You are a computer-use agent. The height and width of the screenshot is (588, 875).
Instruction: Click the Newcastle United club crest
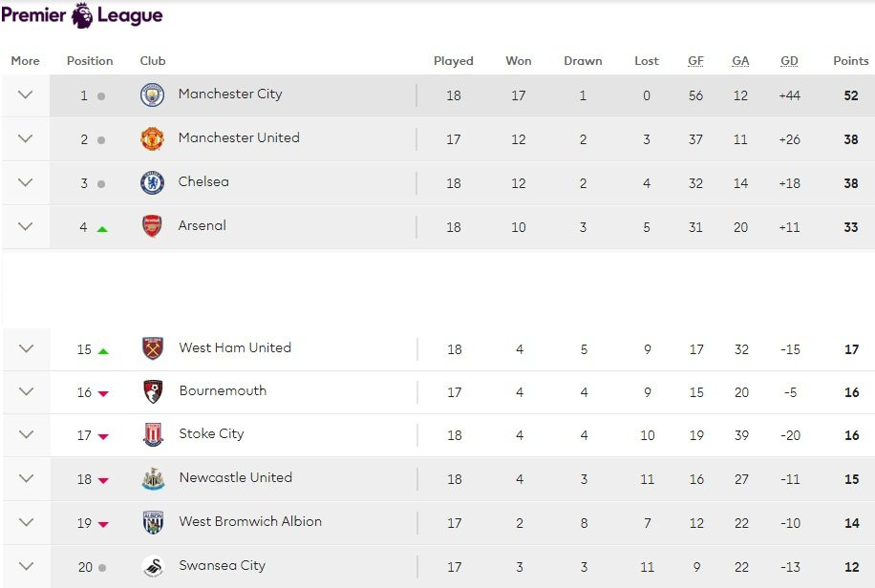pos(153,478)
